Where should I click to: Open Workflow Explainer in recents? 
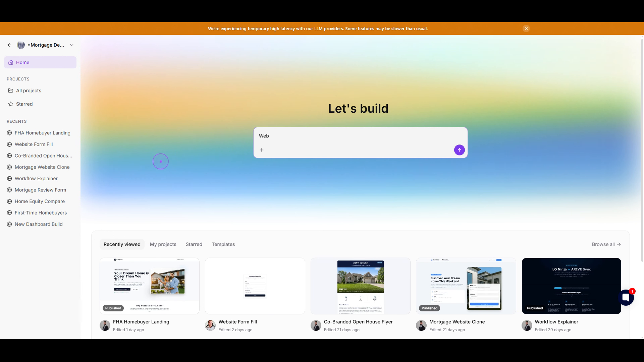40,178
